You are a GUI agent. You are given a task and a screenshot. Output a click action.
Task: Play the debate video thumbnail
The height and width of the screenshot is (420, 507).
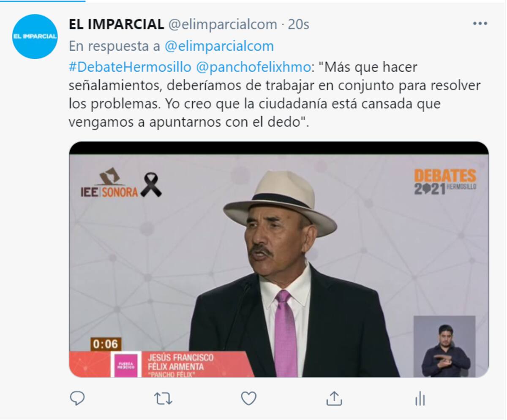[x=279, y=260]
